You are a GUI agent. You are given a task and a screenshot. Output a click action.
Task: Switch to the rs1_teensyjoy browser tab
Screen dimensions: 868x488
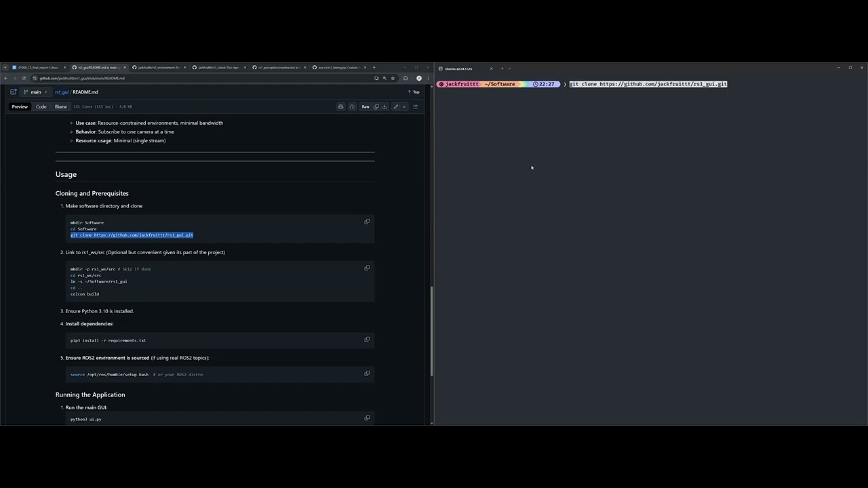tap(338, 67)
